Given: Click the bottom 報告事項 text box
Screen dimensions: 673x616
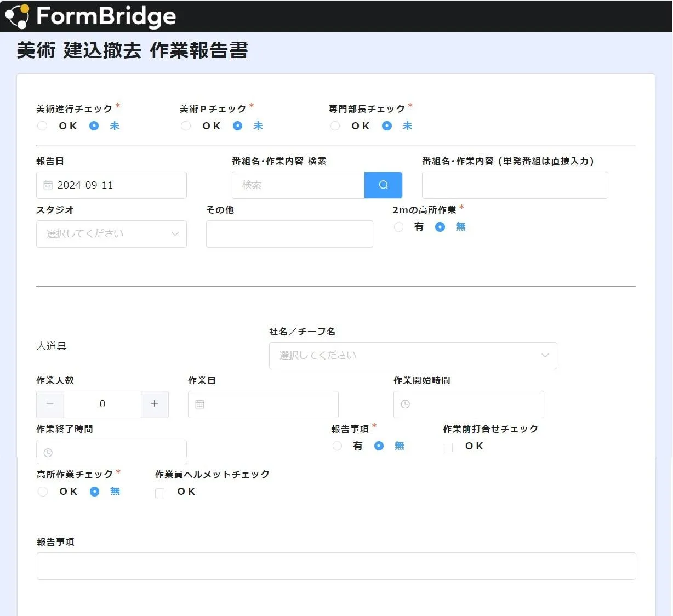Looking at the screenshot, I should (x=336, y=566).
